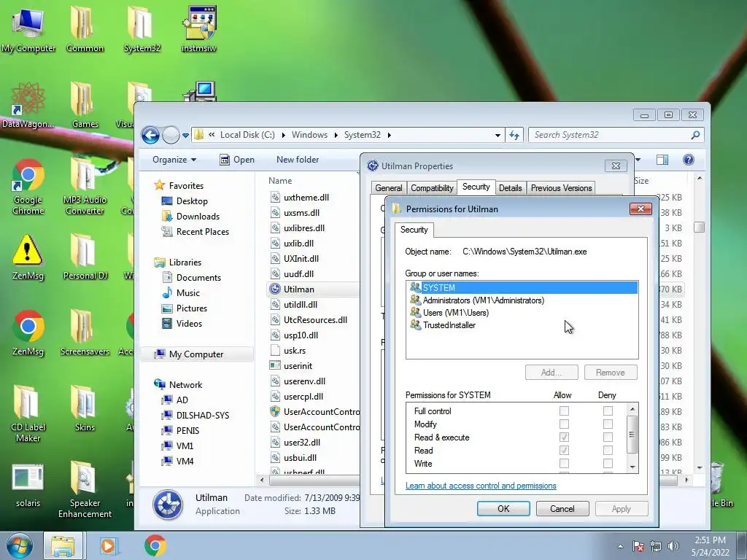Open the media player taskbar icon
The image size is (747, 560).
coord(108,545)
